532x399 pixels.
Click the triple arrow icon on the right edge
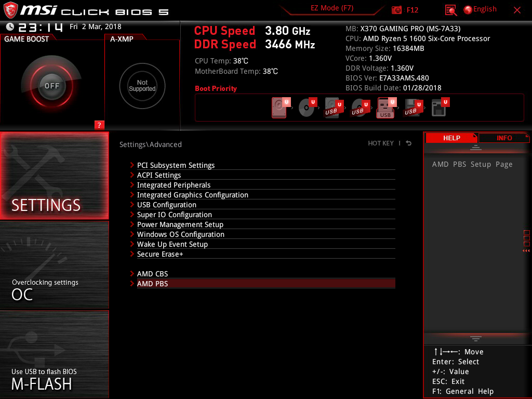tap(526, 251)
